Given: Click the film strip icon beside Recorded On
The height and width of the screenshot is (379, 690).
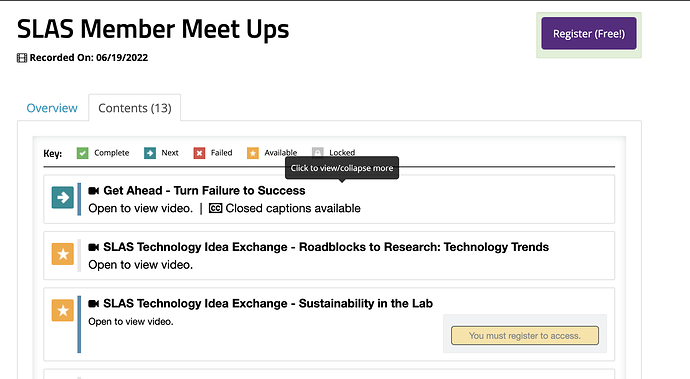Looking at the screenshot, I should (x=22, y=58).
